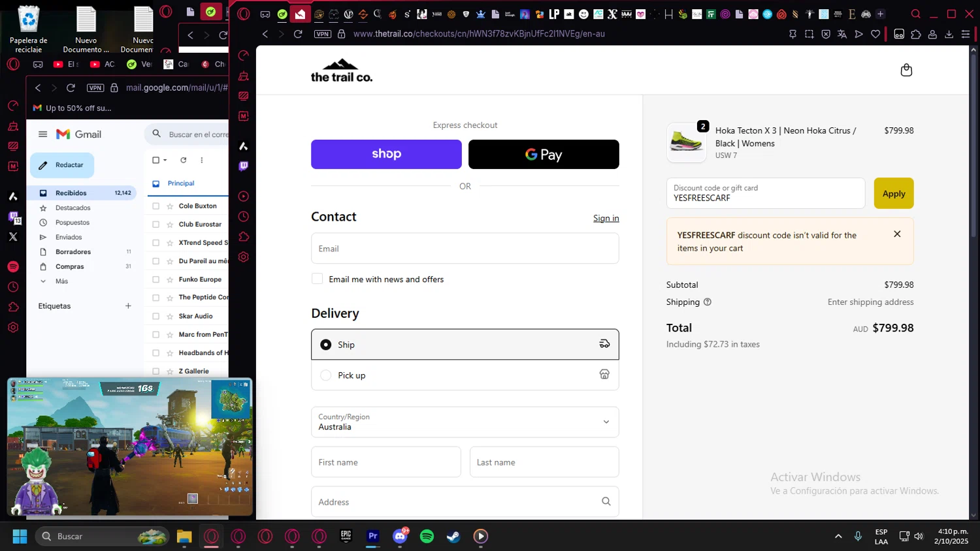Click the discount code field with YESFREESCARF

[x=766, y=193]
